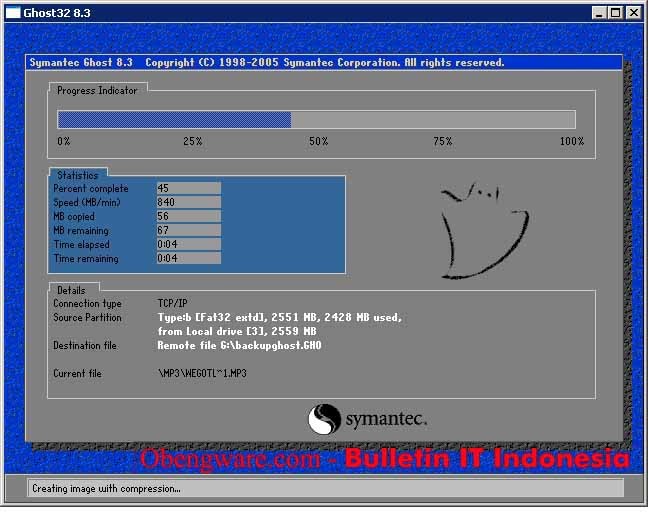Click the Speed (MB/min) label
Image resolution: width=648 pixels, height=512 pixels.
pyautogui.click(x=87, y=202)
